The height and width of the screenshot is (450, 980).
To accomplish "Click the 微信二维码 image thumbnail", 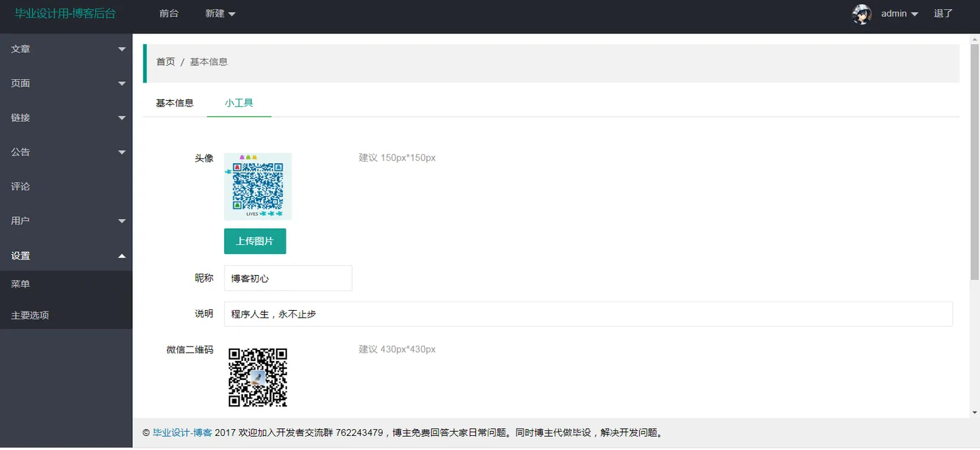I will click(258, 377).
